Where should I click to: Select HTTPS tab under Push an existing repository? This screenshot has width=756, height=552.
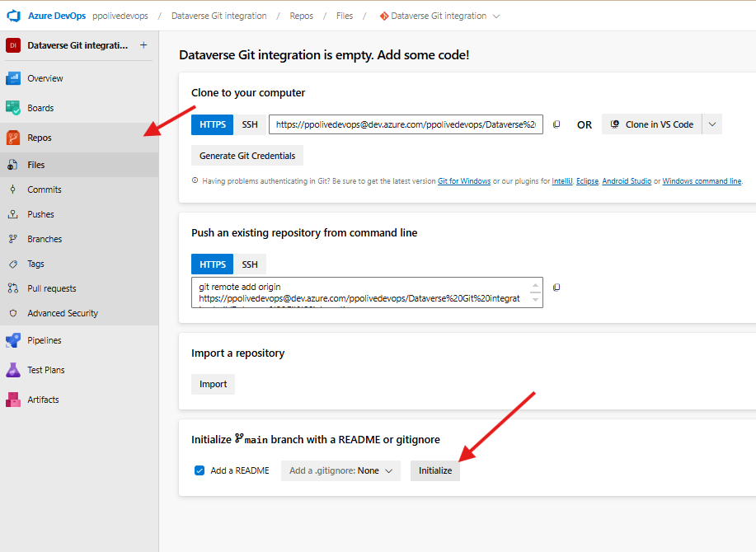tap(213, 264)
